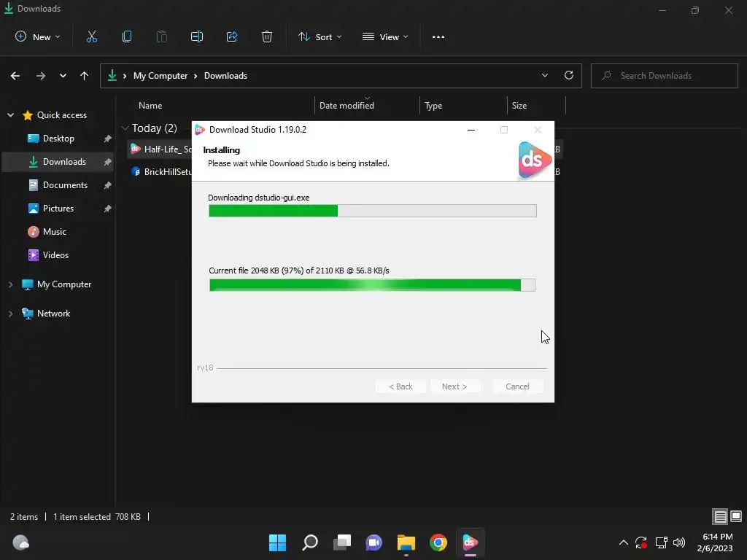The image size is (747, 560).
Task: Open the New item dropdown
Action: [38, 36]
